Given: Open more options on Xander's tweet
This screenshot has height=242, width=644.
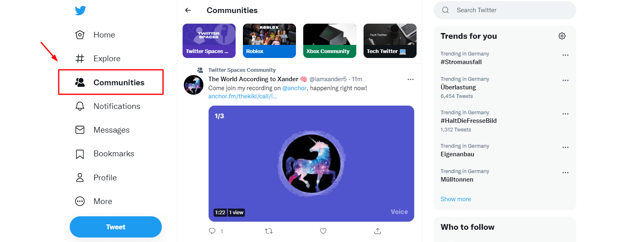Looking at the screenshot, I should (410, 79).
